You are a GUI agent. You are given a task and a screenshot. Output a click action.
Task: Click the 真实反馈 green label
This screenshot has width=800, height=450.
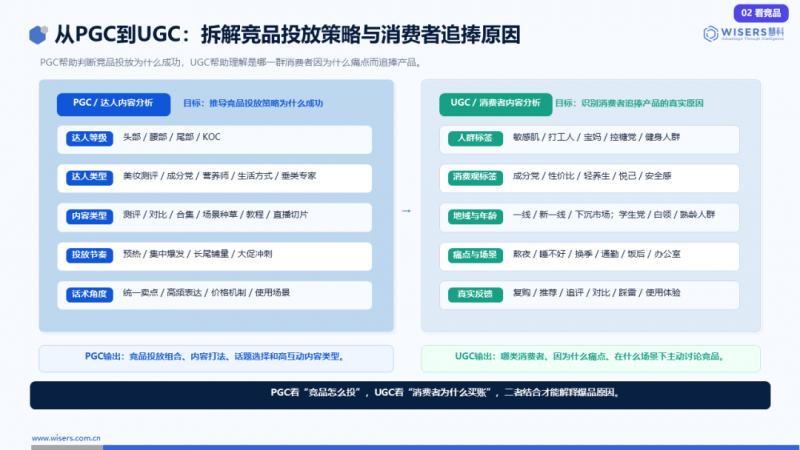475,294
